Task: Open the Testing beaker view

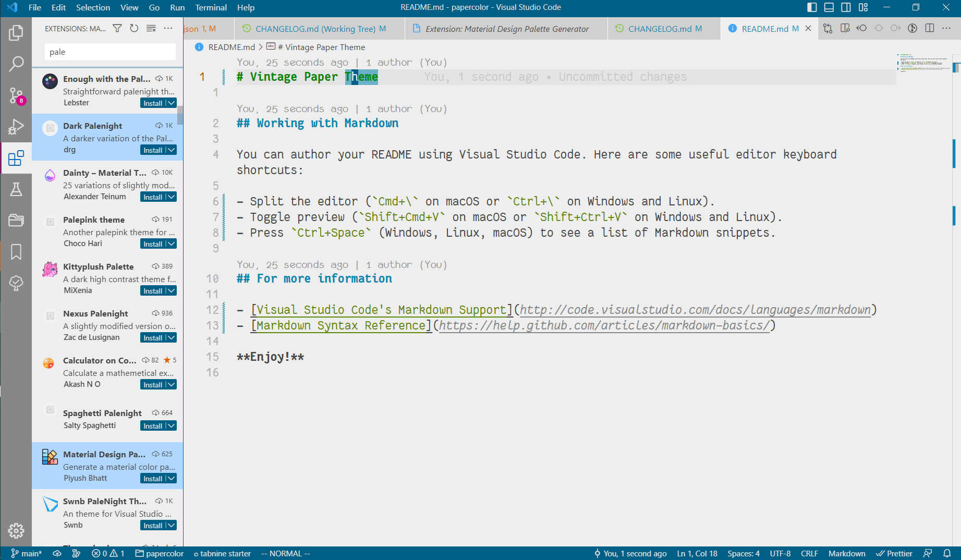Action: [16, 189]
